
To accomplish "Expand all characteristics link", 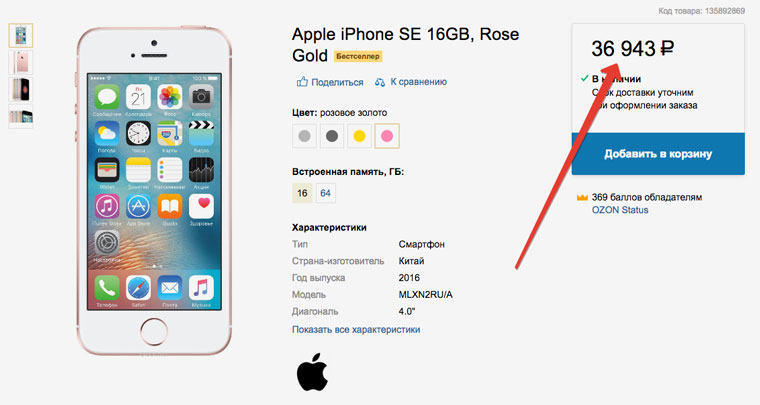I will (356, 329).
